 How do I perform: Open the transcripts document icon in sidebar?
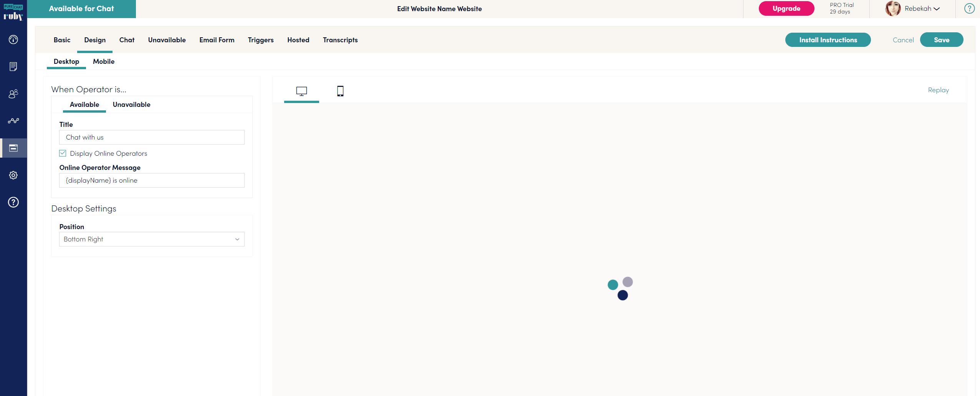click(x=13, y=67)
